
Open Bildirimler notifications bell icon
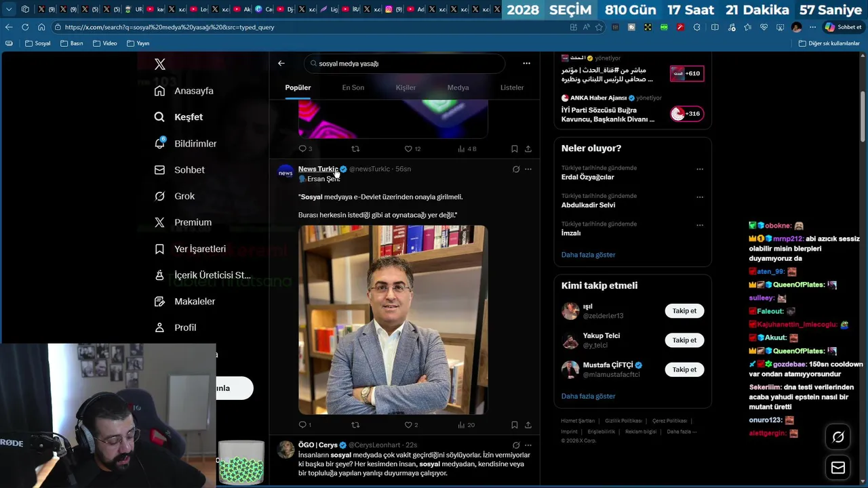[x=159, y=143]
